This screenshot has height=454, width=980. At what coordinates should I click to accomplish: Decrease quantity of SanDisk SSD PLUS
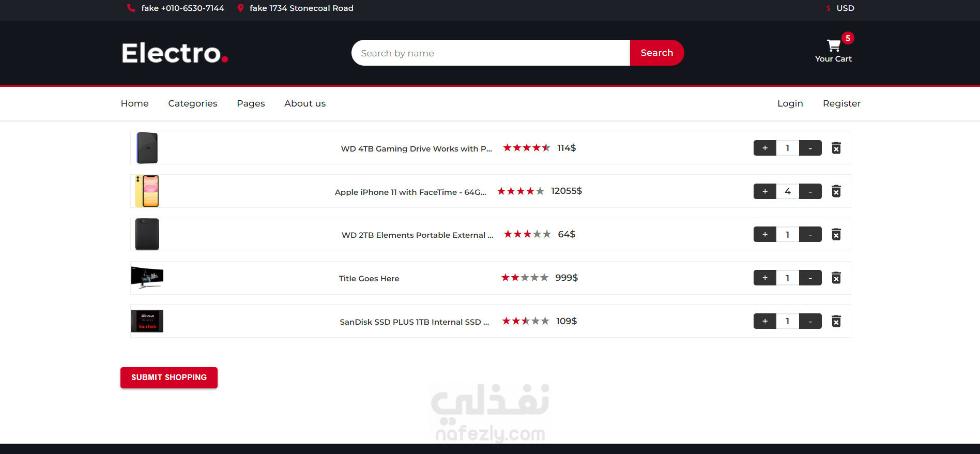click(x=810, y=321)
